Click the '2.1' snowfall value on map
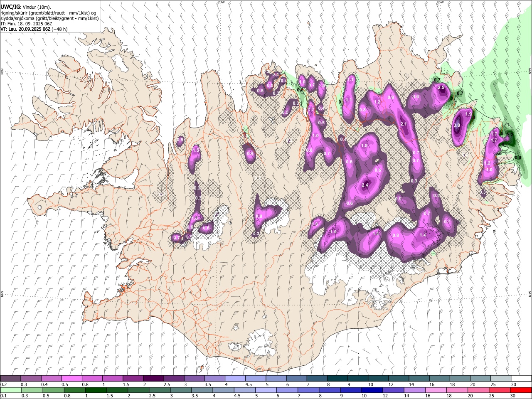Screen dimensions: 532x399 click(403, 124)
